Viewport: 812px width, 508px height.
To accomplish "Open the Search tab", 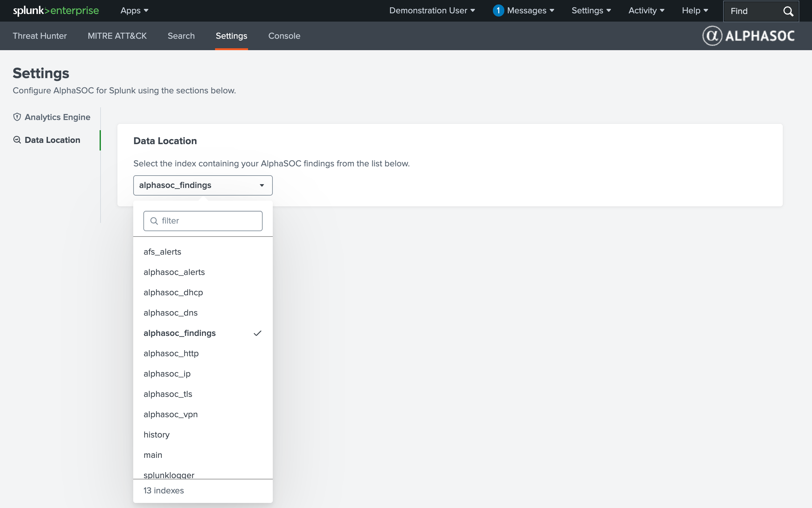I will (181, 36).
